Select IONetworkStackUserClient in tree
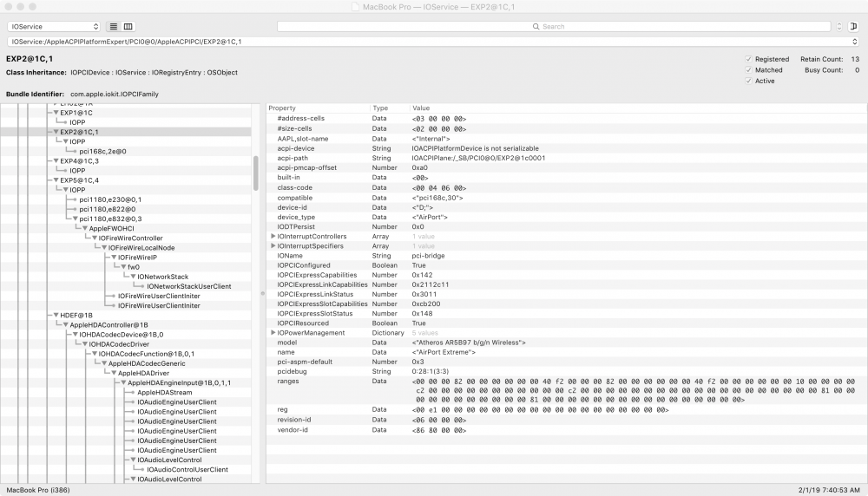This screenshot has height=496, width=868. tap(188, 286)
